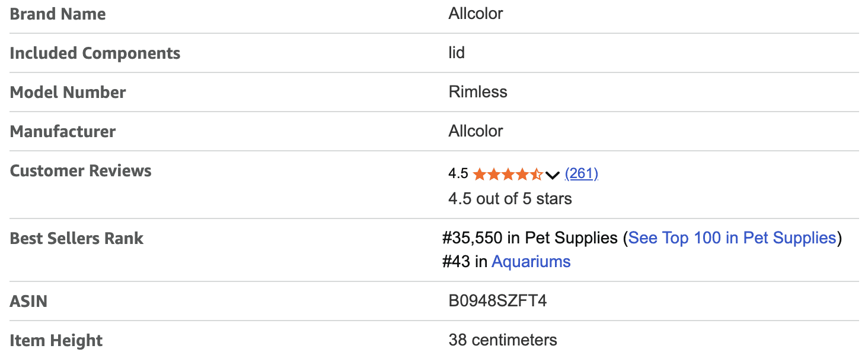Open the Aquariums category link
The image size is (868, 355).
(x=531, y=262)
